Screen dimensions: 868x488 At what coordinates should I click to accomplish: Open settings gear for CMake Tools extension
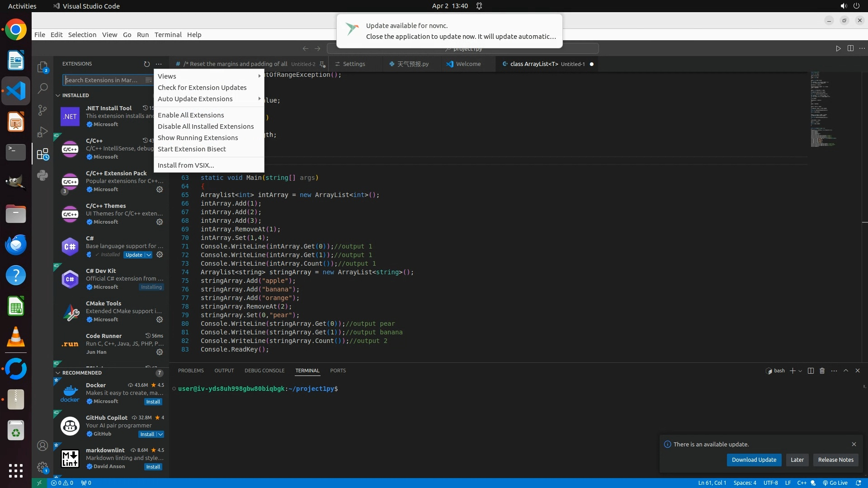coord(160,319)
